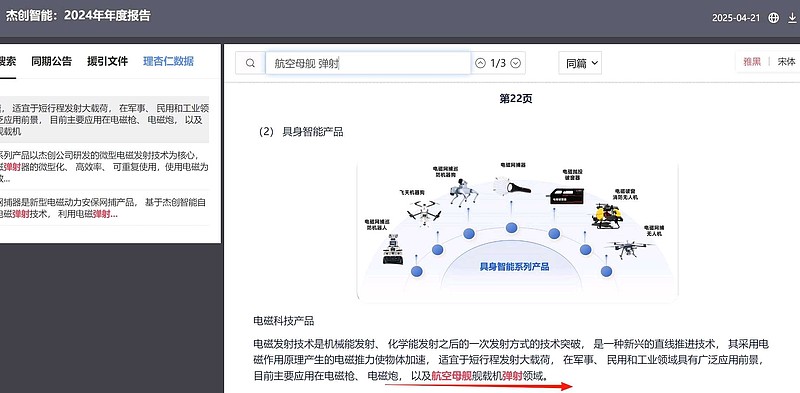The image size is (800, 393).
Task: Click the search magnifier icon
Action: click(x=250, y=63)
